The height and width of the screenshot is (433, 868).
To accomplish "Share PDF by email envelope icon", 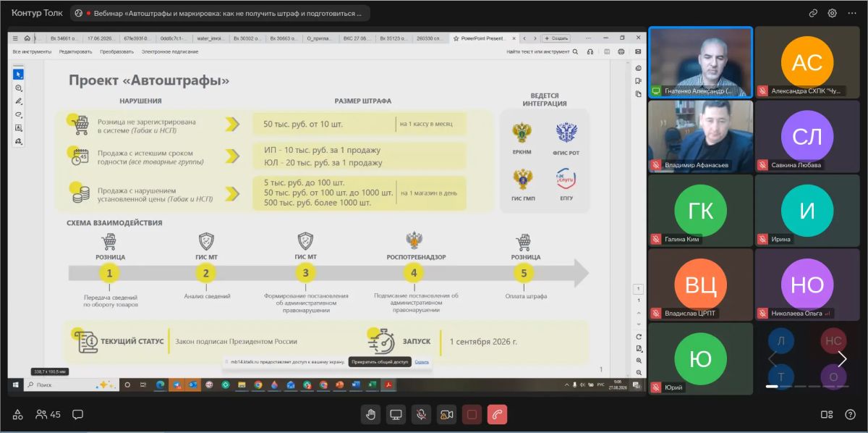I will coord(637,51).
